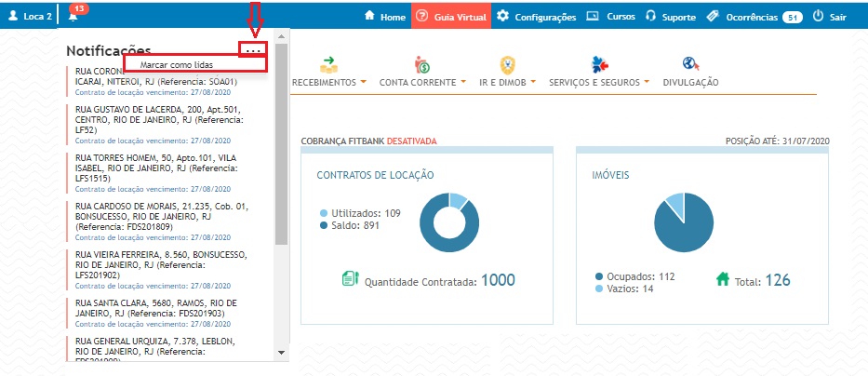
Task: Click Sair to log out
Action: (x=833, y=17)
